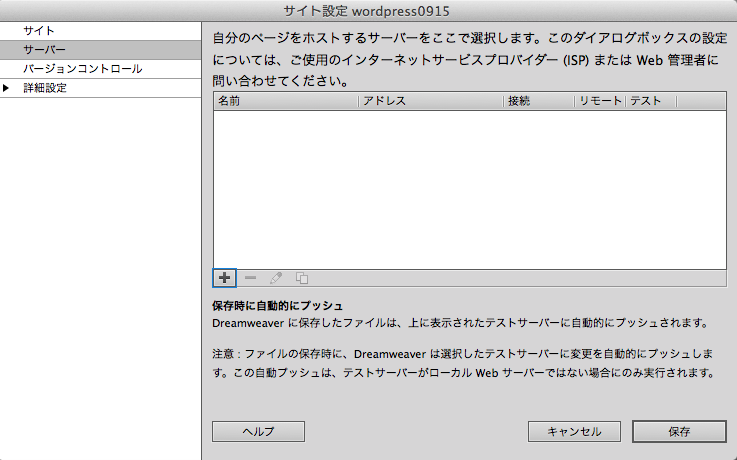Click the キャンセル button
Viewport: 737px width, 460px height.
click(574, 431)
